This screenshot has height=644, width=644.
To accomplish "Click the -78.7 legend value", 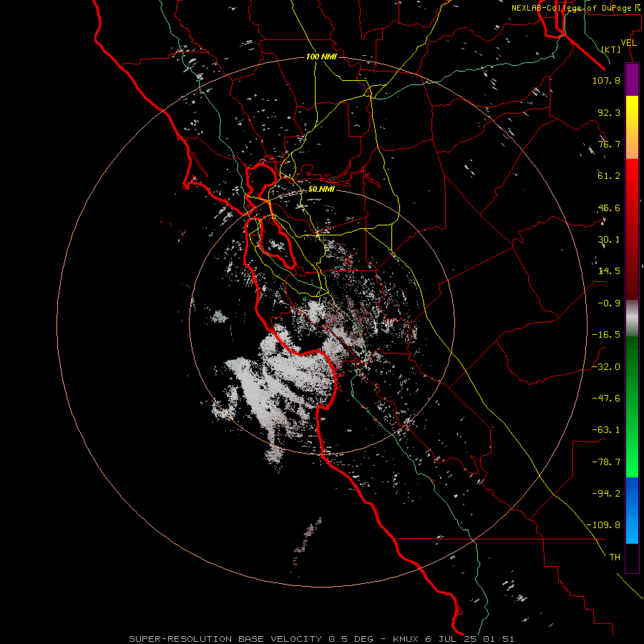I will (x=606, y=462).
